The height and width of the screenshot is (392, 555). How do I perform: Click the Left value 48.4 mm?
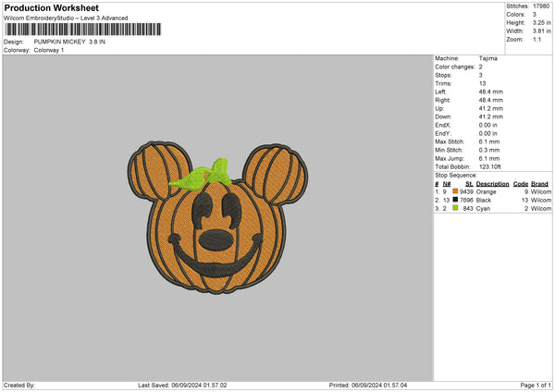point(491,92)
